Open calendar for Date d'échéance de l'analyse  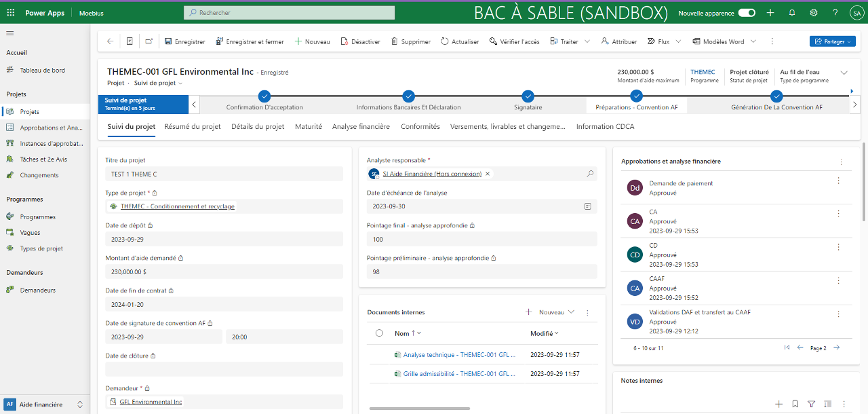pyautogui.click(x=588, y=206)
